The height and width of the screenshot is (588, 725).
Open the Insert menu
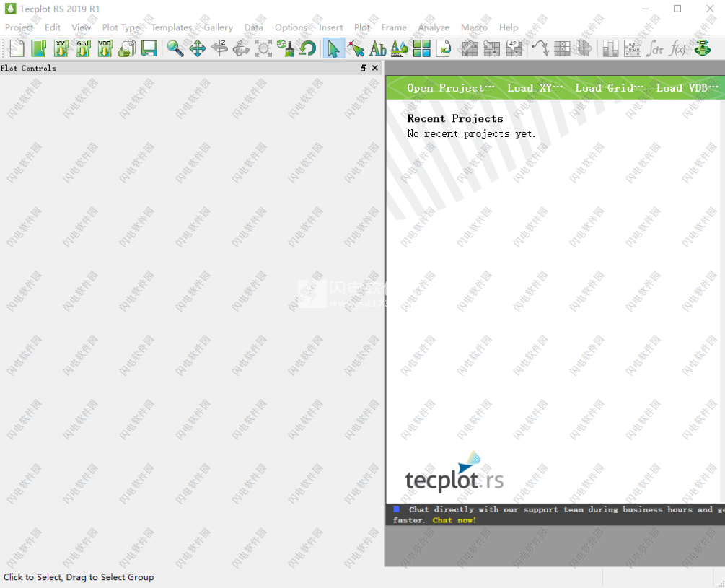(x=331, y=27)
